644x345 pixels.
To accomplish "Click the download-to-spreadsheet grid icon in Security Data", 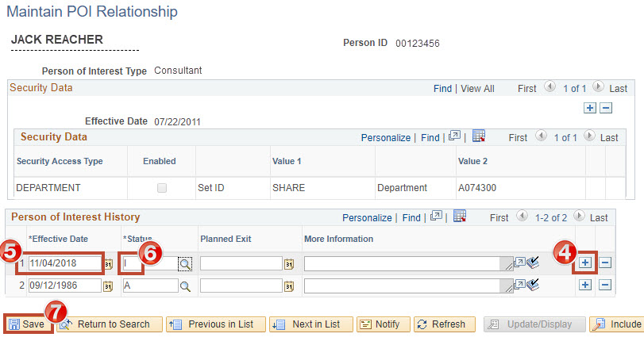I will click(479, 136).
